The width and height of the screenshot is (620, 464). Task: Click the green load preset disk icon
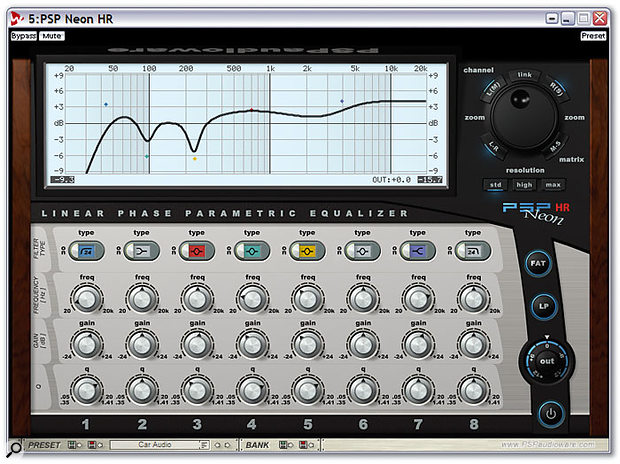pos(72,445)
